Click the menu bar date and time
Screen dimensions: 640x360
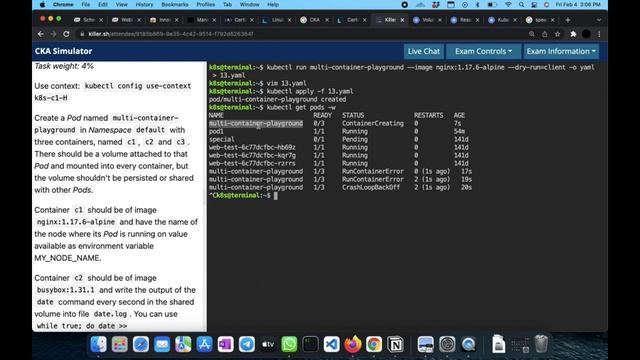578,4
